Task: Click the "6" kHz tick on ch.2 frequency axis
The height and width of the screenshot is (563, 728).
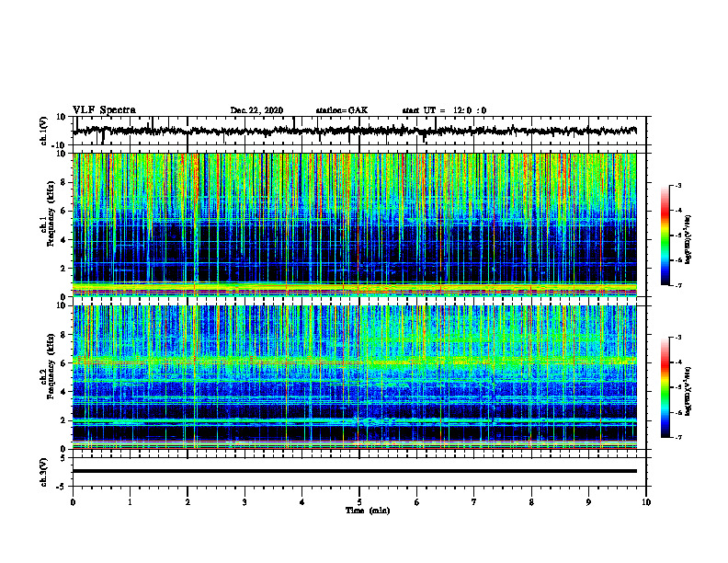Action: click(63, 363)
